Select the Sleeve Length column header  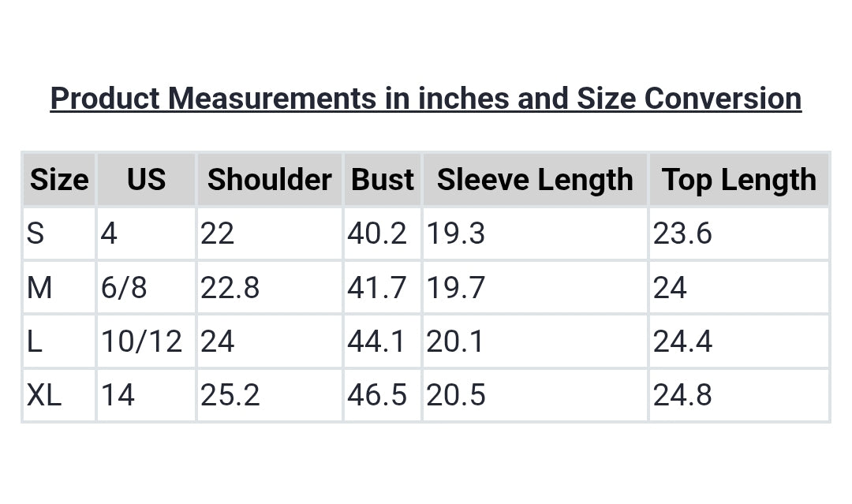[535, 180]
